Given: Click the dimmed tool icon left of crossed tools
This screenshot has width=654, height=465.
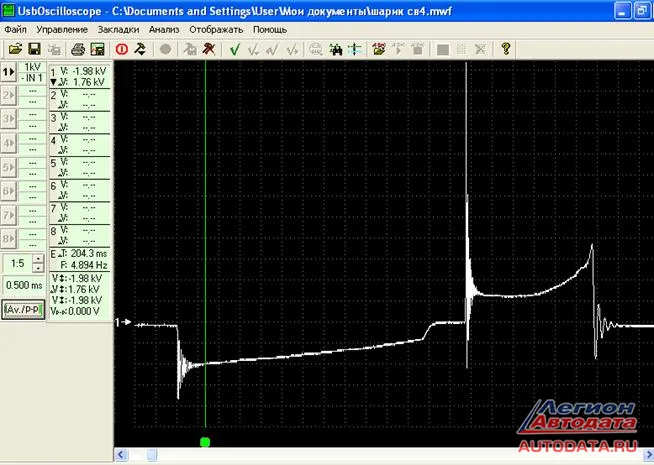Looking at the screenshot, I should tap(190, 49).
